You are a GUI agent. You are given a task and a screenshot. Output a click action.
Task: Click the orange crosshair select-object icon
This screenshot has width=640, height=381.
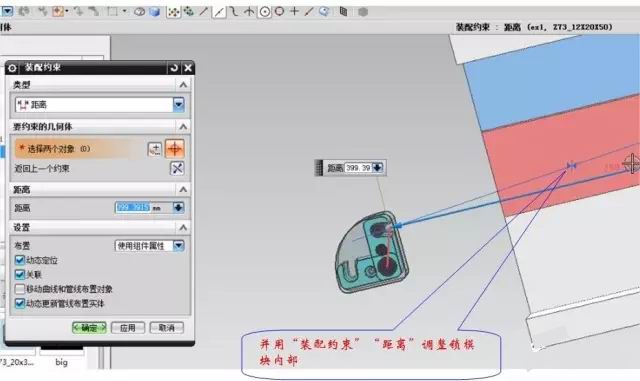[x=174, y=149]
